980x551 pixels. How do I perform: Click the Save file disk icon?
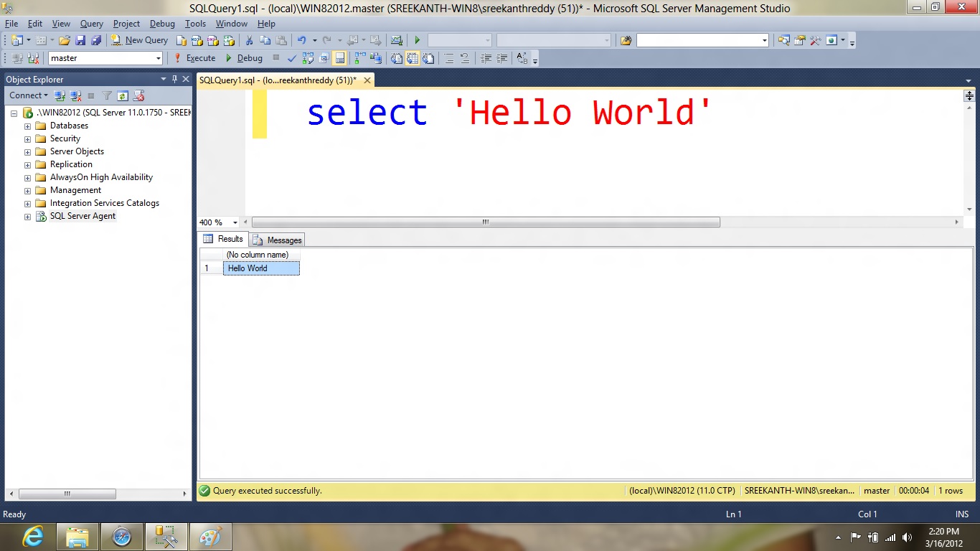[80, 40]
